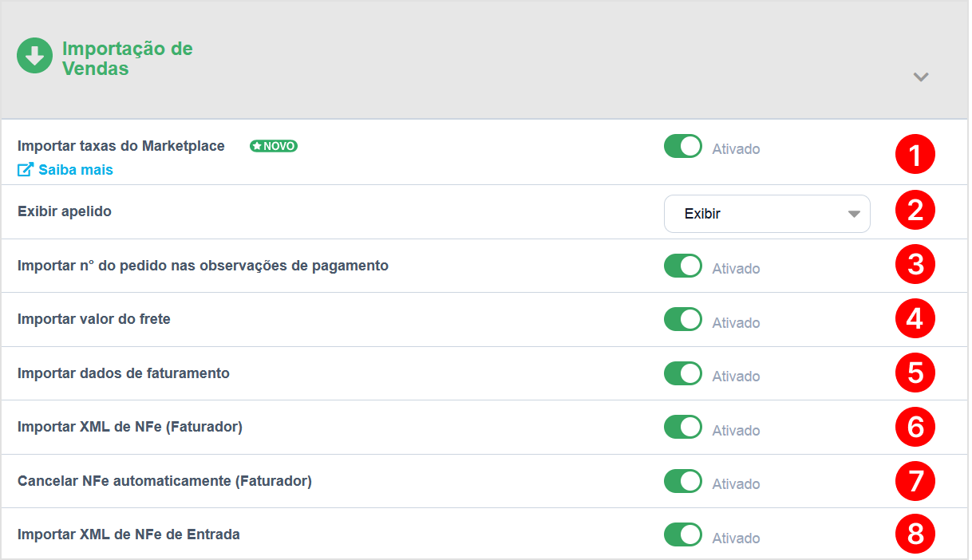
Task: Click the green NOVO star badge
Action: point(274,146)
